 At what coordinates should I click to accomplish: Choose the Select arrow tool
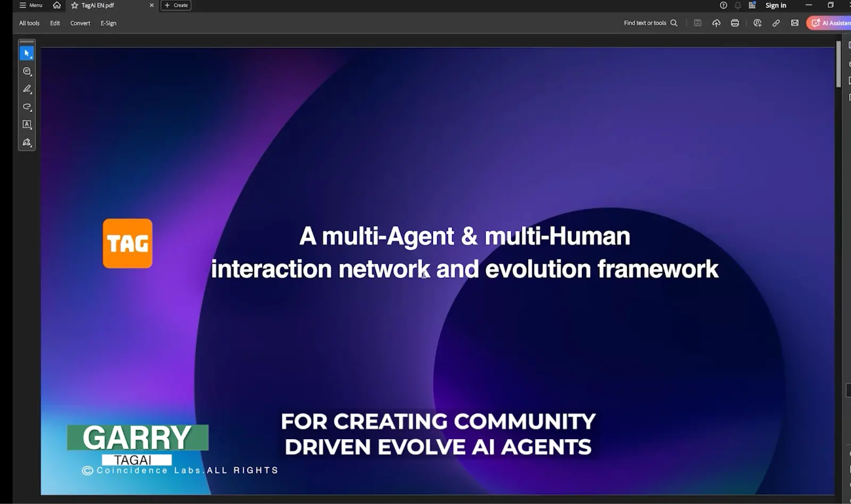27,53
